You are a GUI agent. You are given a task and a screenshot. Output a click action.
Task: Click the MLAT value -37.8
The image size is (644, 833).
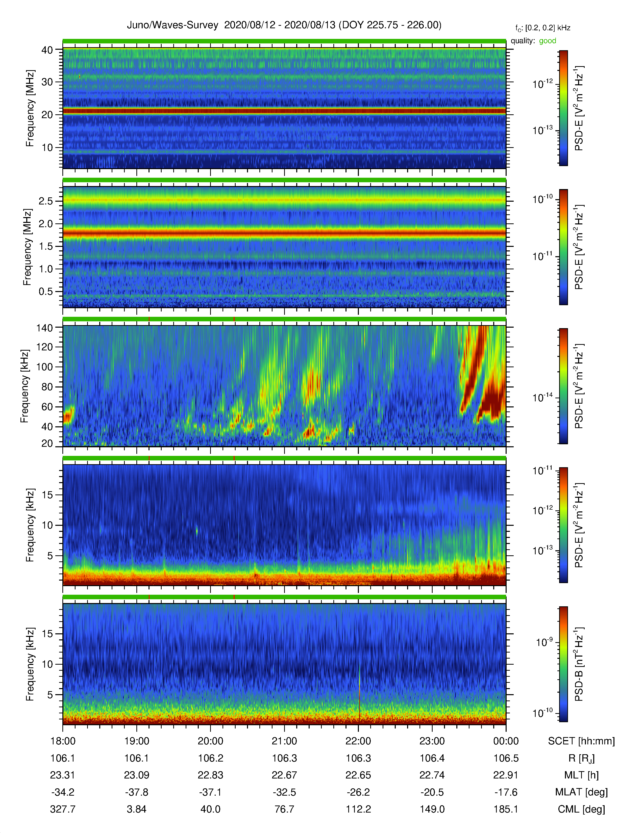point(137,792)
